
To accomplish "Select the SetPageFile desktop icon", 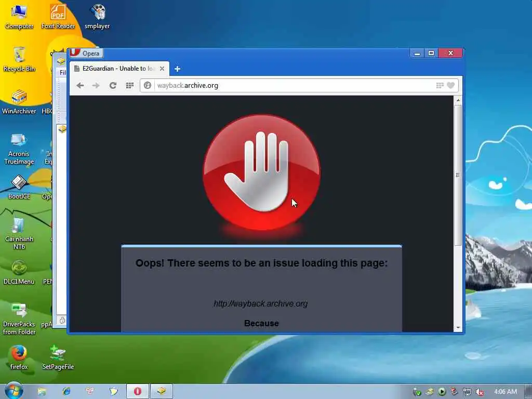I will 58,357.
